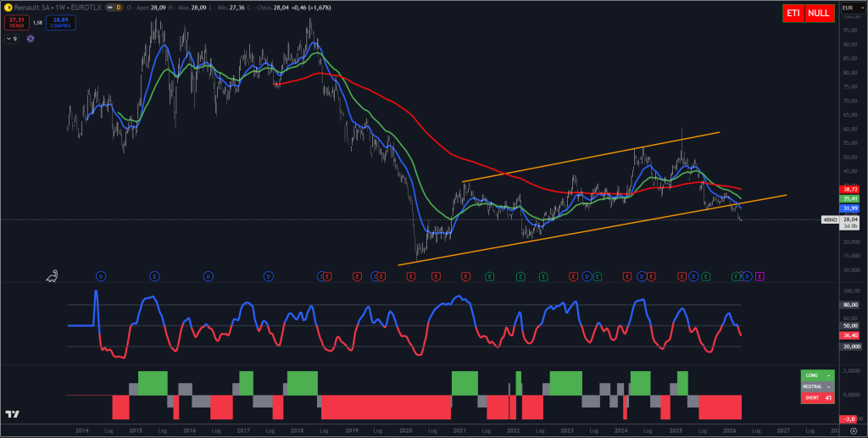The image size is (868, 438).
Task: Click the first blue D dividend marker
Action: coord(100,276)
